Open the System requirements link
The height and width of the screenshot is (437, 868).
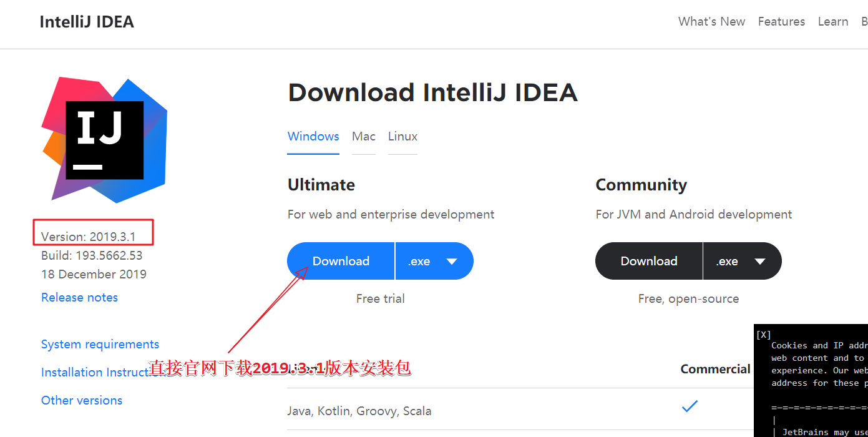[100, 345]
